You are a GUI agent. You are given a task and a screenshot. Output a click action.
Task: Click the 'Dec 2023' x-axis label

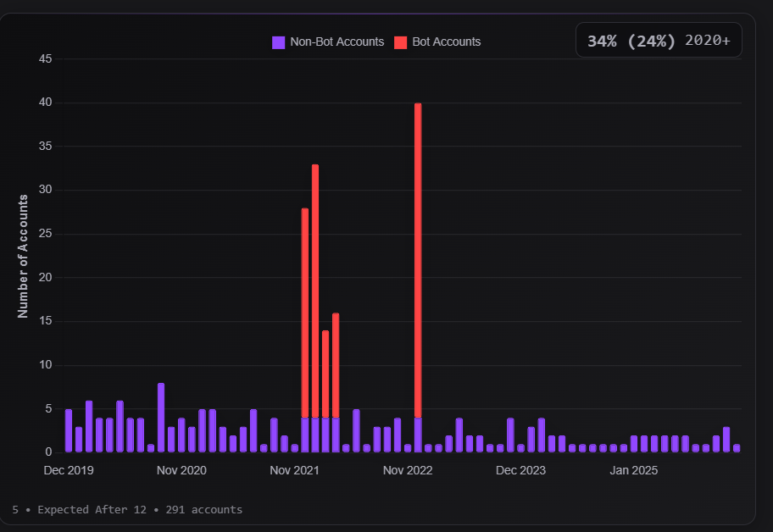point(520,470)
